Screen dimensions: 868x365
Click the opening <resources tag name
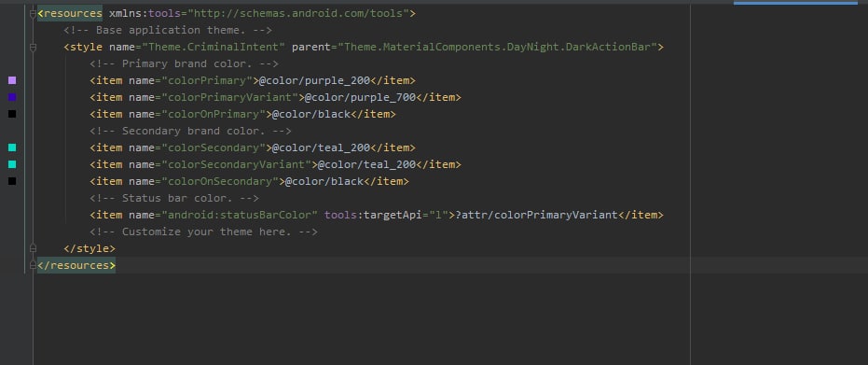coord(70,13)
